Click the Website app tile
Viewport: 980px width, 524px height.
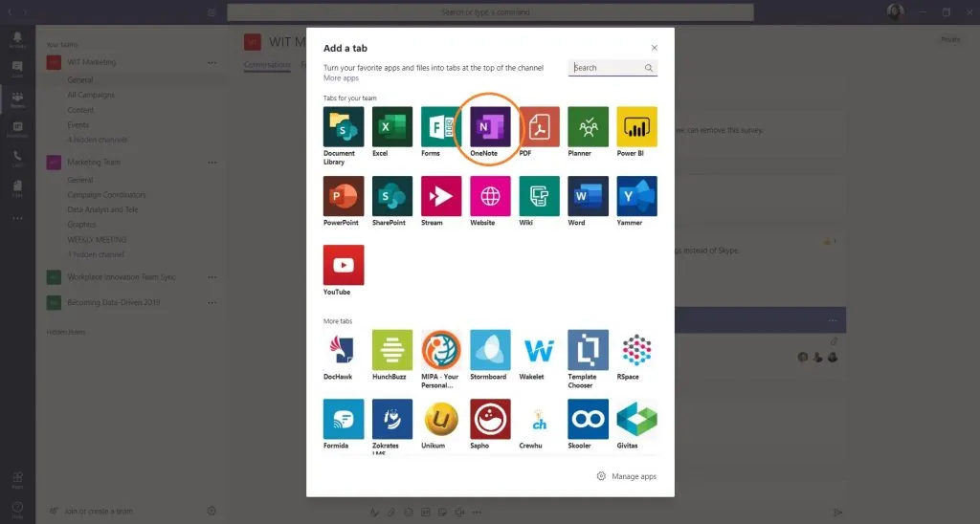click(x=490, y=196)
